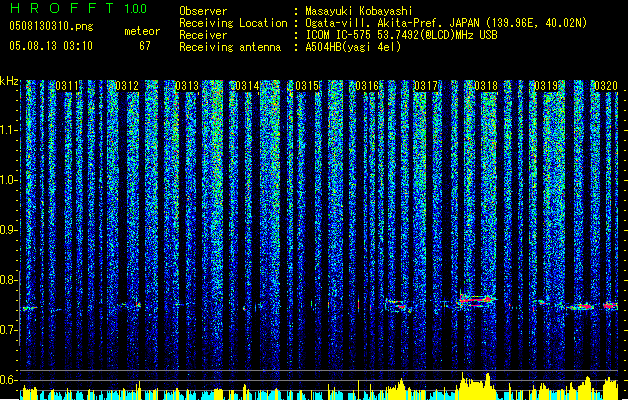Click the 0317 time marker
This screenshot has width=629, height=400.
click(426, 85)
